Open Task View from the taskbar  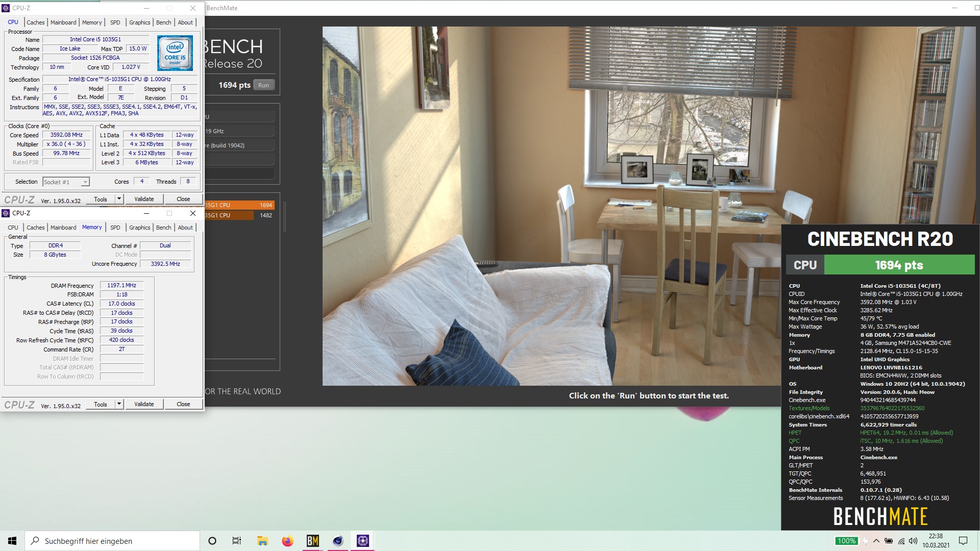[x=237, y=541]
